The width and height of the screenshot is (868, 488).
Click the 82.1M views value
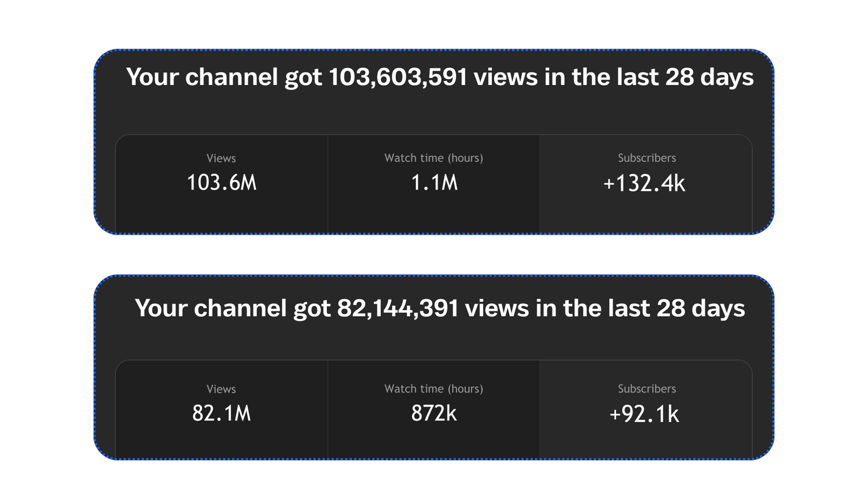(x=222, y=413)
